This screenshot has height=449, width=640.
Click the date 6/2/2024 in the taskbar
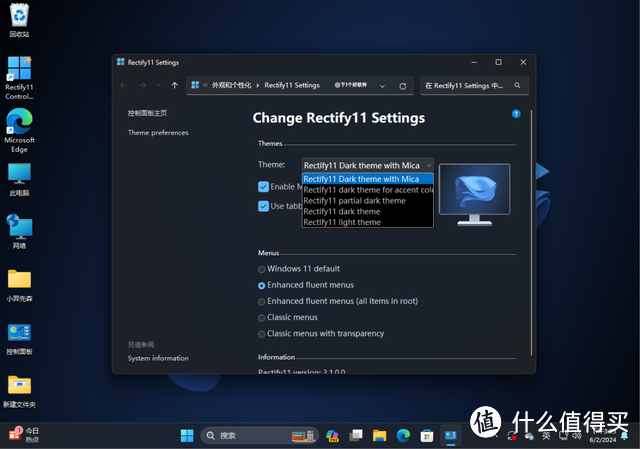(602, 440)
